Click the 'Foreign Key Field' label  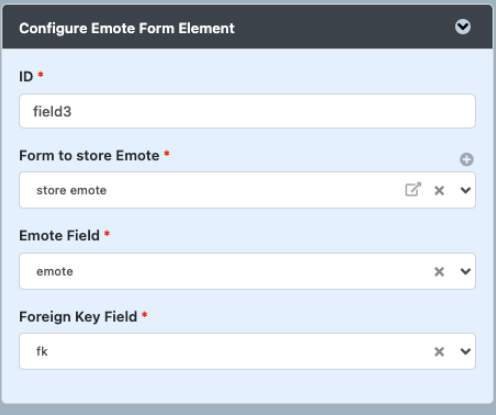[x=78, y=317]
